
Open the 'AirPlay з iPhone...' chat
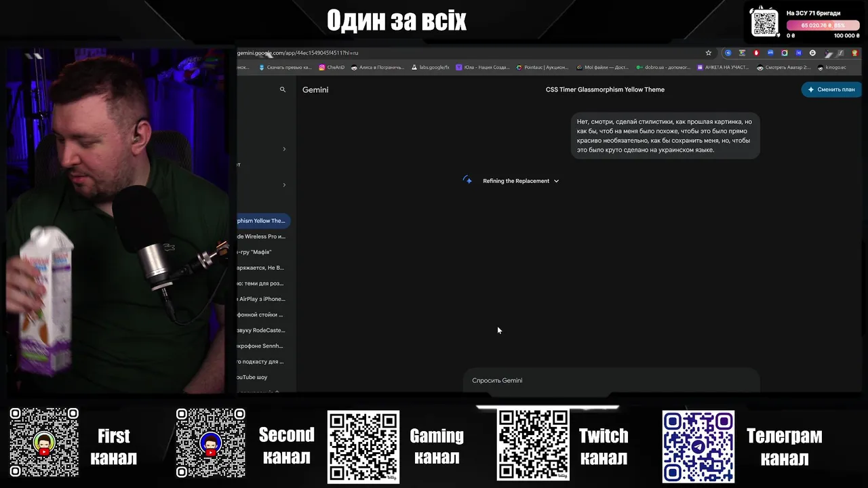tap(262, 299)
